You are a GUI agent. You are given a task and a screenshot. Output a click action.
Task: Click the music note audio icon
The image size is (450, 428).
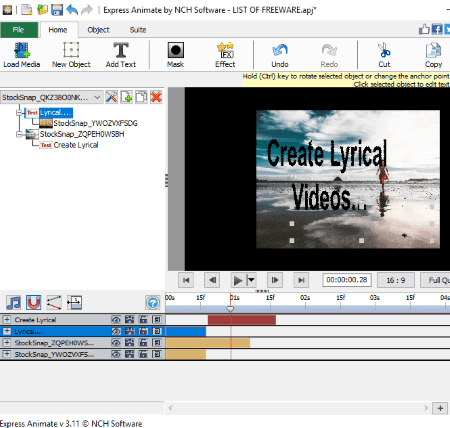pos(14,302)
